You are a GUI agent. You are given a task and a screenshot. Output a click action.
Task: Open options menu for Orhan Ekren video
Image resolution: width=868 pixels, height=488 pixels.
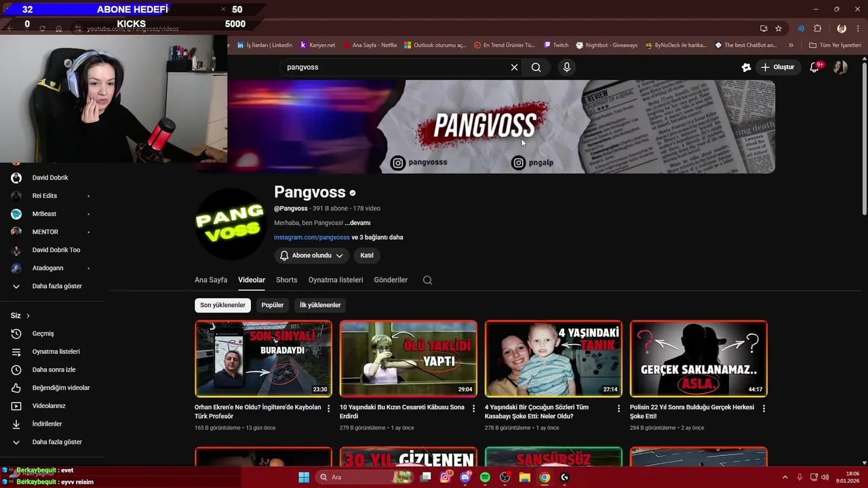(x=328, y=409)
